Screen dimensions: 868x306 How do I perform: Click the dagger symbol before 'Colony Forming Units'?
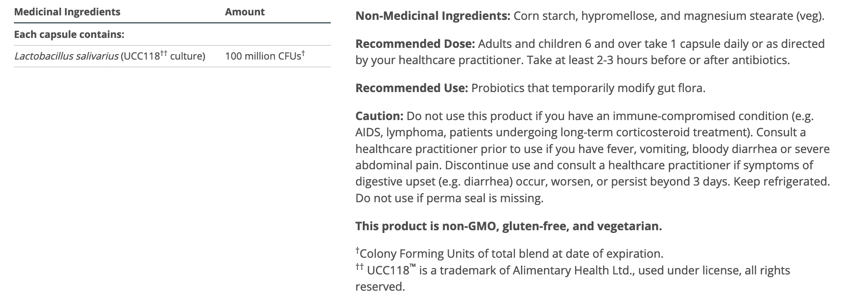click(x=357, y=250)
